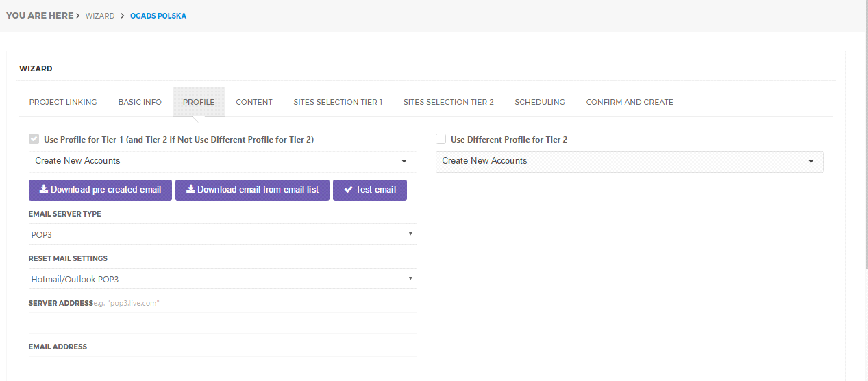The width and height of the screenshot is (868, 381).
Task: Select the Profile tab
Action: 199,102
